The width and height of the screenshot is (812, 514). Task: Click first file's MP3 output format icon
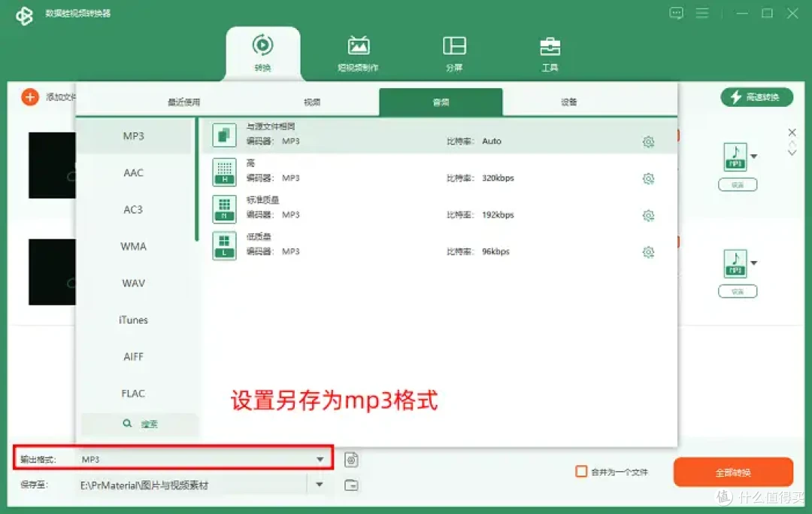[735, 157]
